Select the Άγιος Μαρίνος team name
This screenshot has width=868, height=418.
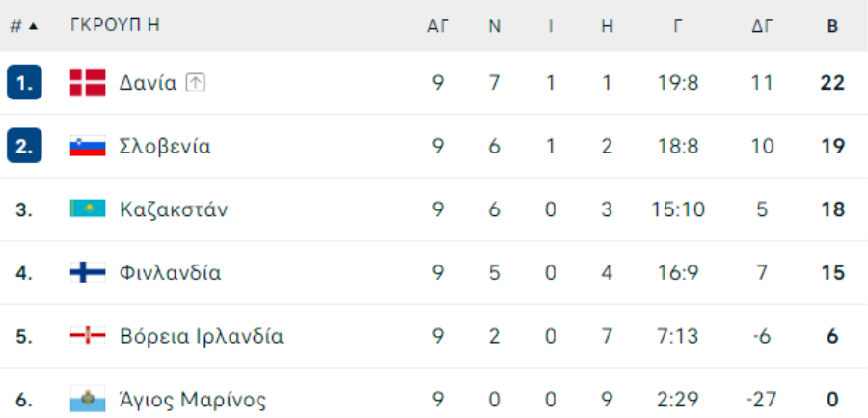(192, 400)
